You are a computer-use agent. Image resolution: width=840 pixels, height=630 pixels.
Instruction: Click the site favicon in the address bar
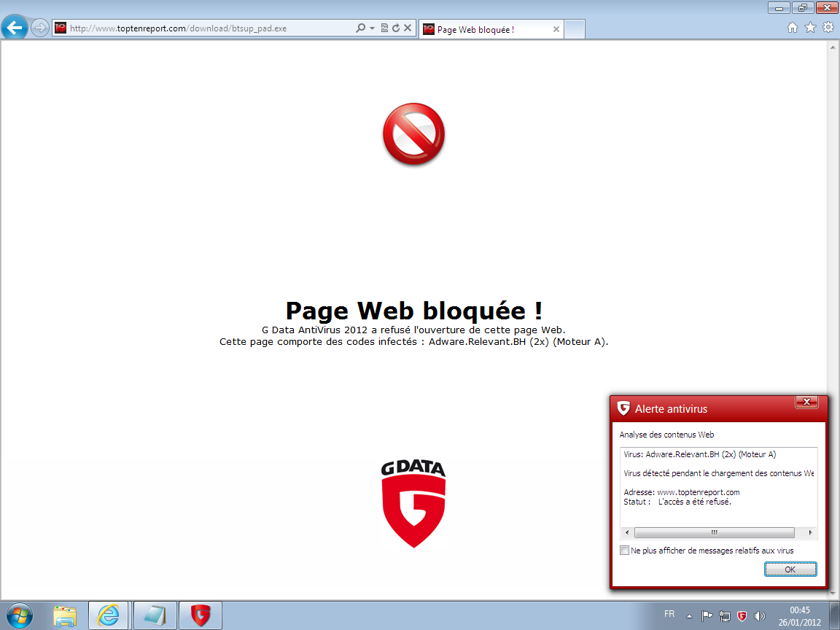pos(61,28)
